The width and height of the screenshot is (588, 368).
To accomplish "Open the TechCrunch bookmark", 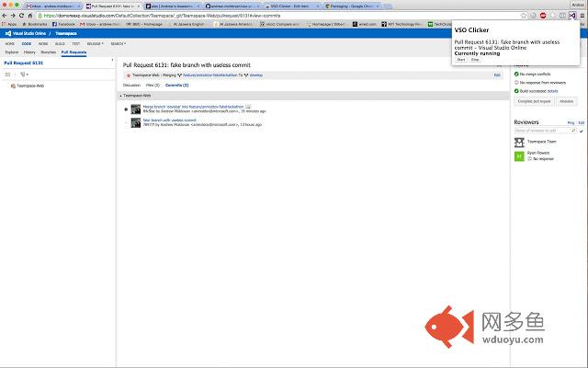I will tap(440, 24).
